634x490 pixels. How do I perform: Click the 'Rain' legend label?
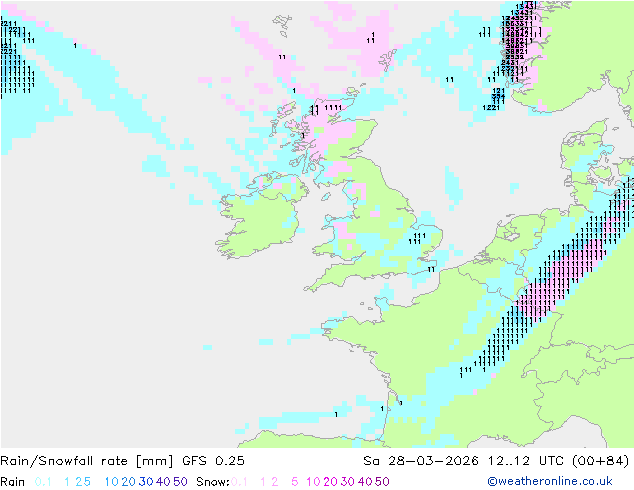point(13,482)
